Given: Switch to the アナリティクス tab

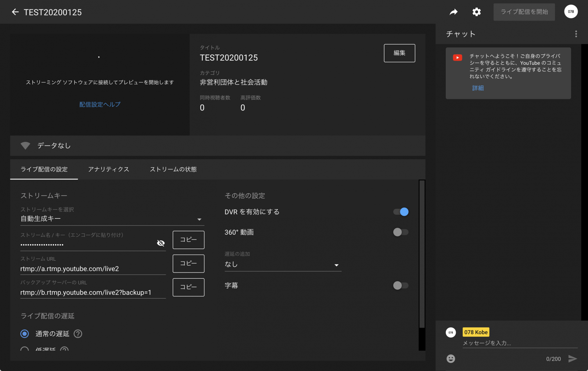Looking at the screenshot, I should pyautogui.click(x=108, y=169).
